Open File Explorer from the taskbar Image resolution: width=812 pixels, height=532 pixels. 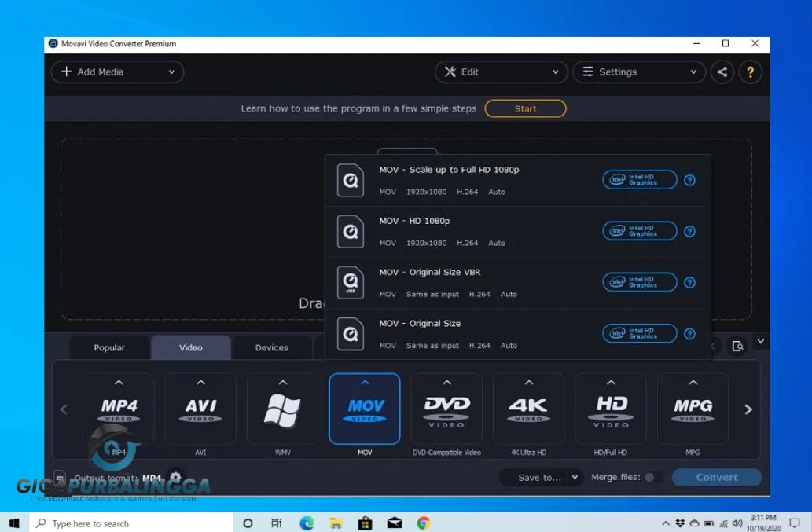click(x=336, y=523)
